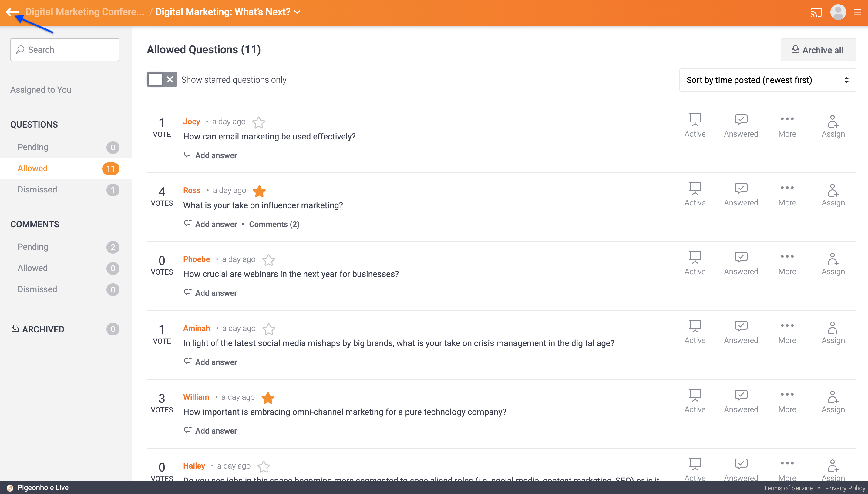Toggle Show starred questions only switch
The height and width of the screenshot is (494, 868).
click(x=162, y=79)
